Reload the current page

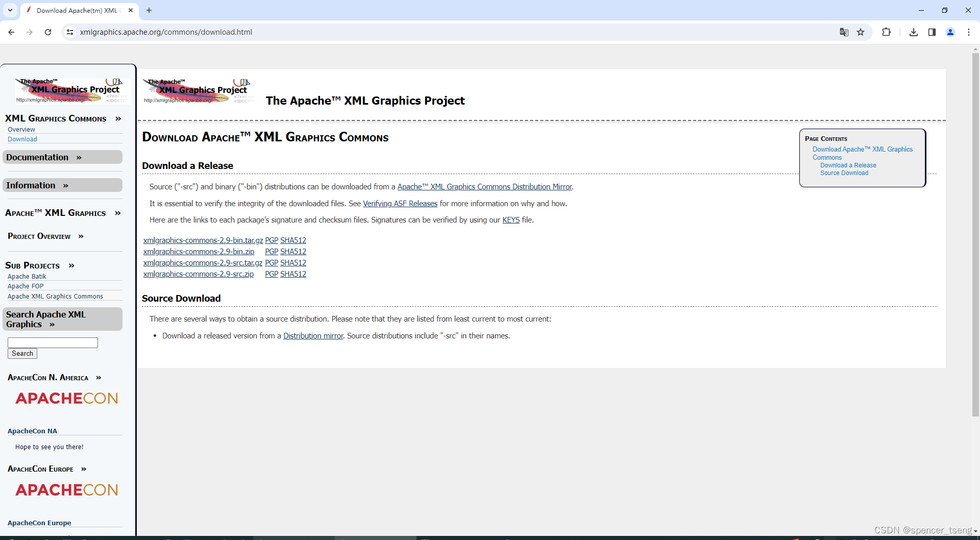(x=47, y=32)
